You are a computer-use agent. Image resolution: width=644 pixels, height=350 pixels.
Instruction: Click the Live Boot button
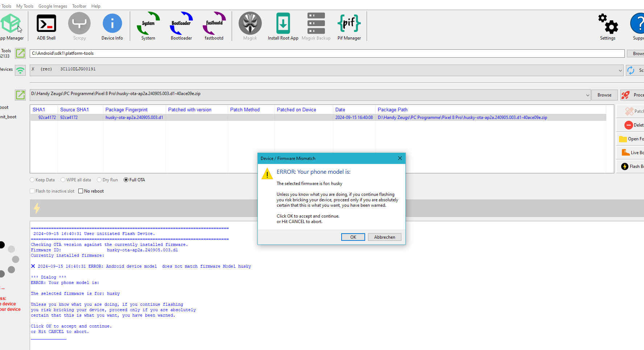630,153
